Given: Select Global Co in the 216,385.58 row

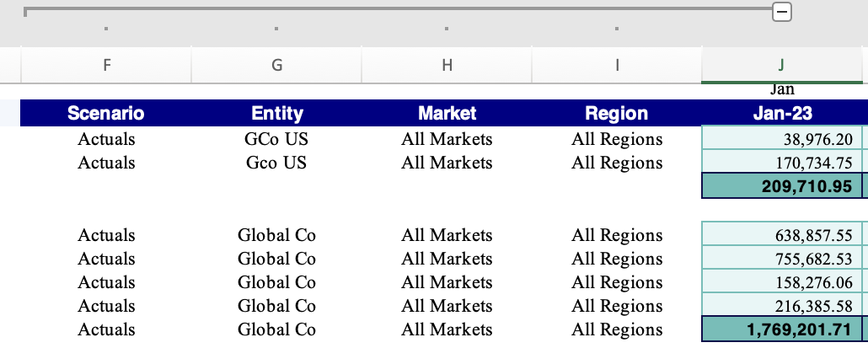Looking at the screenshot, I should pos(276,306).
